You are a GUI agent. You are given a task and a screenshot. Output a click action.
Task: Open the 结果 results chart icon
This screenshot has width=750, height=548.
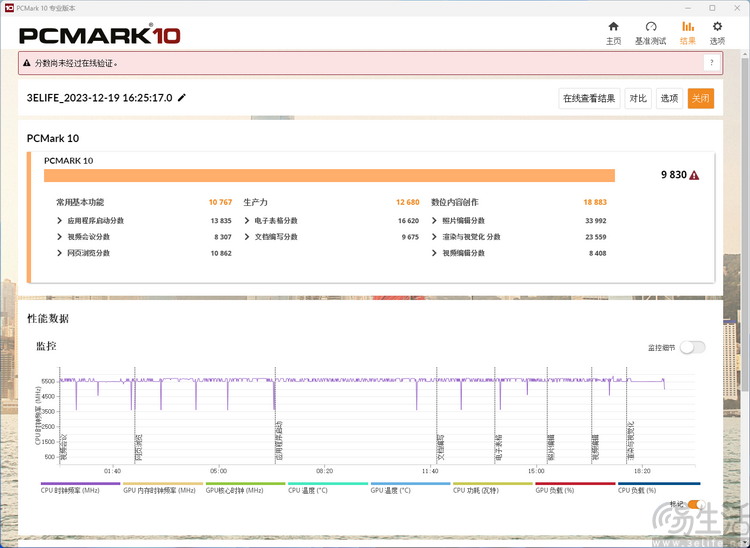pos(688,27)
